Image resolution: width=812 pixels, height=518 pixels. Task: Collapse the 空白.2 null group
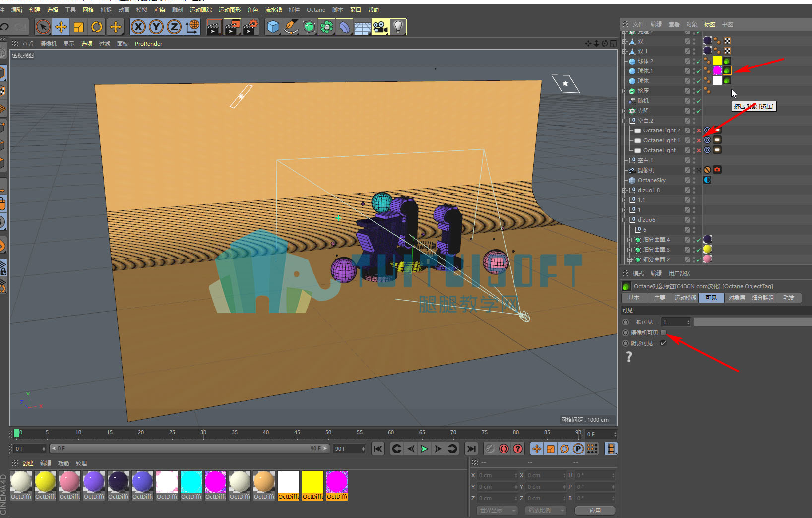(625, 121)
